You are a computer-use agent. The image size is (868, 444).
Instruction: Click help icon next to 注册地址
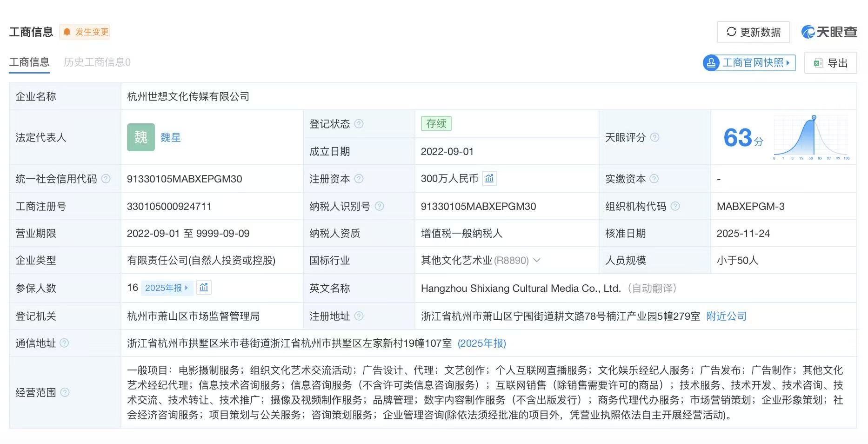(359, 316)
